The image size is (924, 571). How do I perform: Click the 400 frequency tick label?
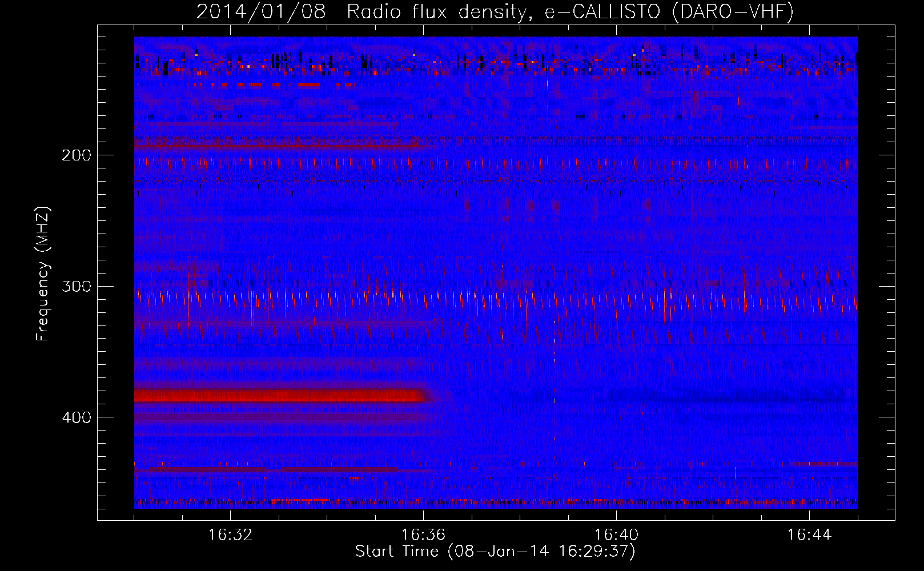point(76,417)
